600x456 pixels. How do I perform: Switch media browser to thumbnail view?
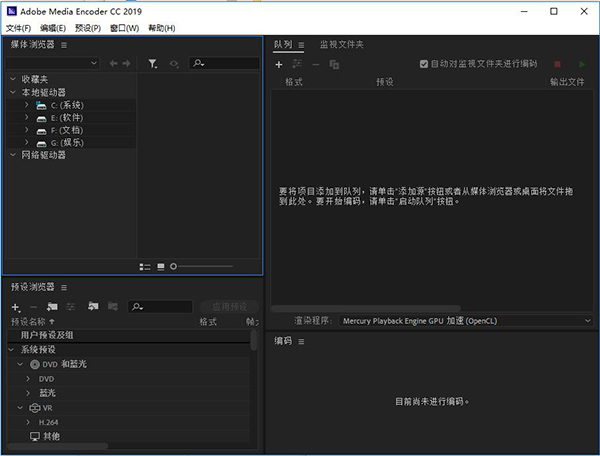click(x=160, y=266)
